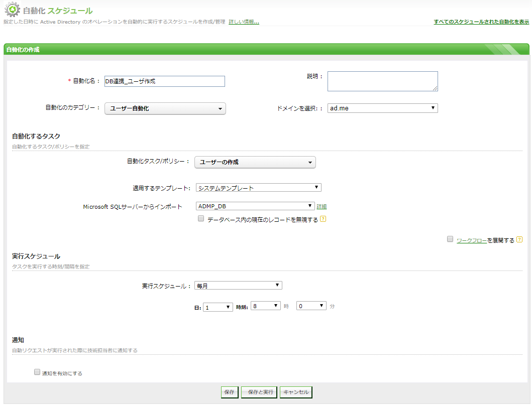532x409 pixels.
Task: Click the 通知 section heading
Action: click(x=18, y=340)
